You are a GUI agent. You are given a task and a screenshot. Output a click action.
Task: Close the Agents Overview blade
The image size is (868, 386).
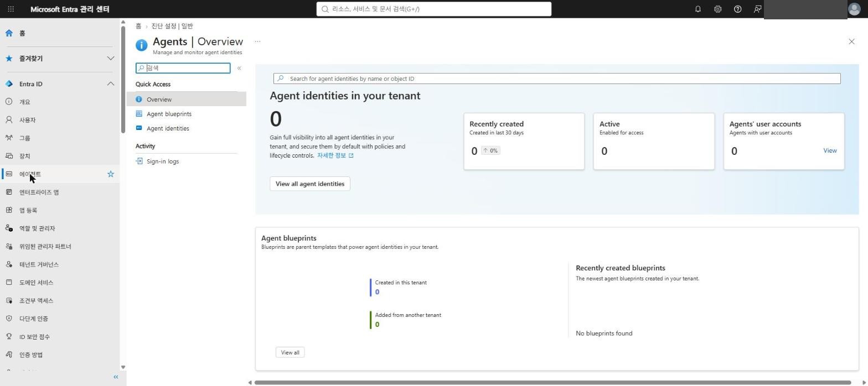point(851,41)
